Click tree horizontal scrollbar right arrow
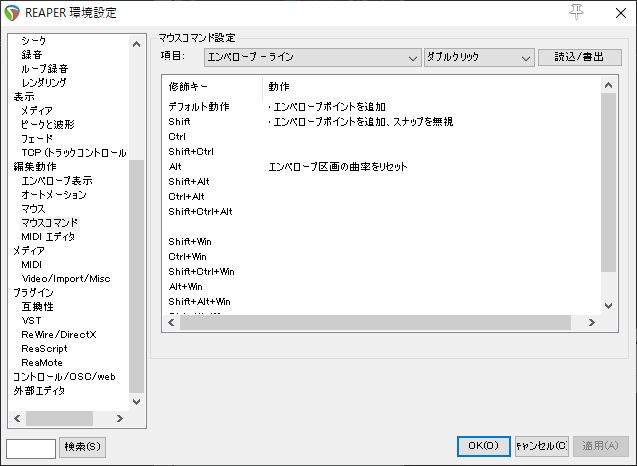The height and width of the screenshot is (466, 637). coord(119,418)
